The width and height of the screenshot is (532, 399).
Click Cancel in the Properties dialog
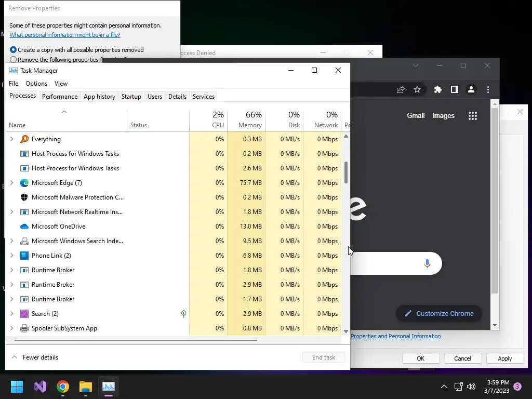tap(462, 358)
